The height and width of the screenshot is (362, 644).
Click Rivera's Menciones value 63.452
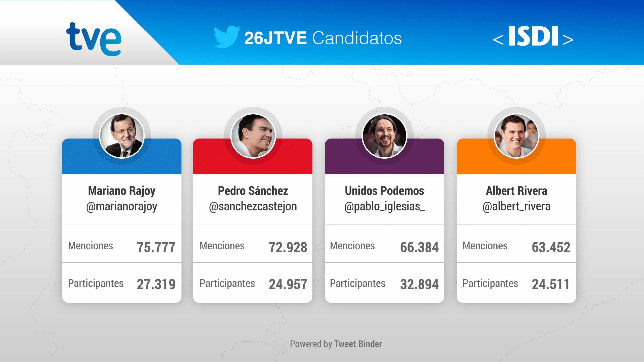pyautogui.click(x=551, y=247)
